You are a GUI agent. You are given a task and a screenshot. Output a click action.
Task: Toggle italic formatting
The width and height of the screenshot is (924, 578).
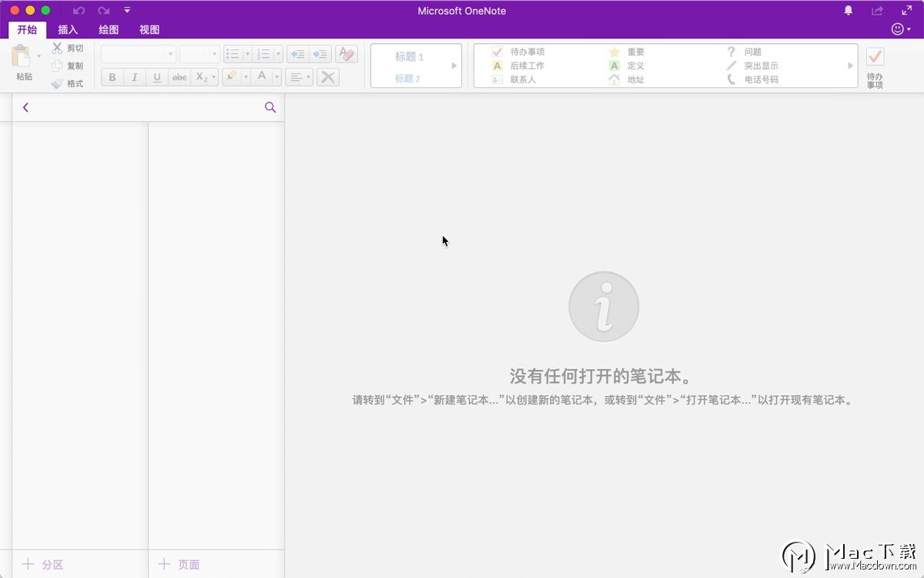(x=135, y=77)
